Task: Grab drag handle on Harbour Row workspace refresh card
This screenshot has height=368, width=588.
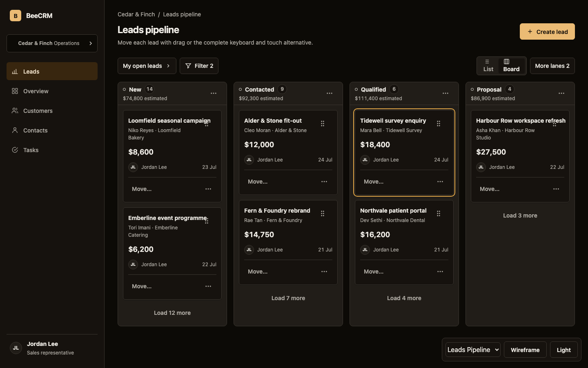Action: [x=555, y=123]
